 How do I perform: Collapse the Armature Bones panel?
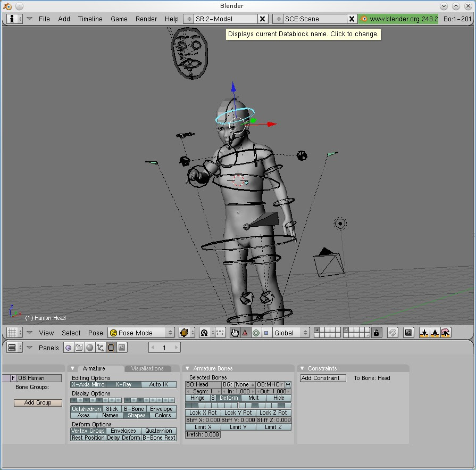coord(187,368)
